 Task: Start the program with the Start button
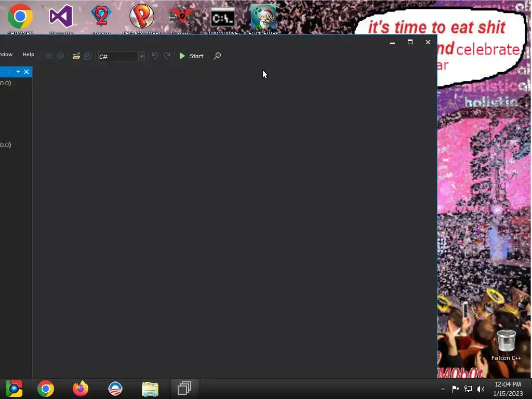[191, 56]
